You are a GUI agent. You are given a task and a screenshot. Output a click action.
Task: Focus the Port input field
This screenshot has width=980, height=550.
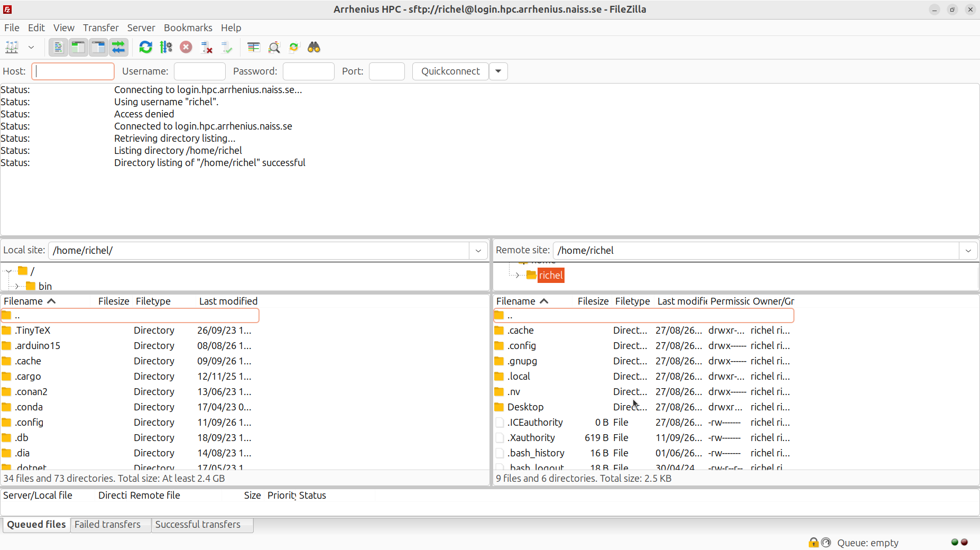387,71
